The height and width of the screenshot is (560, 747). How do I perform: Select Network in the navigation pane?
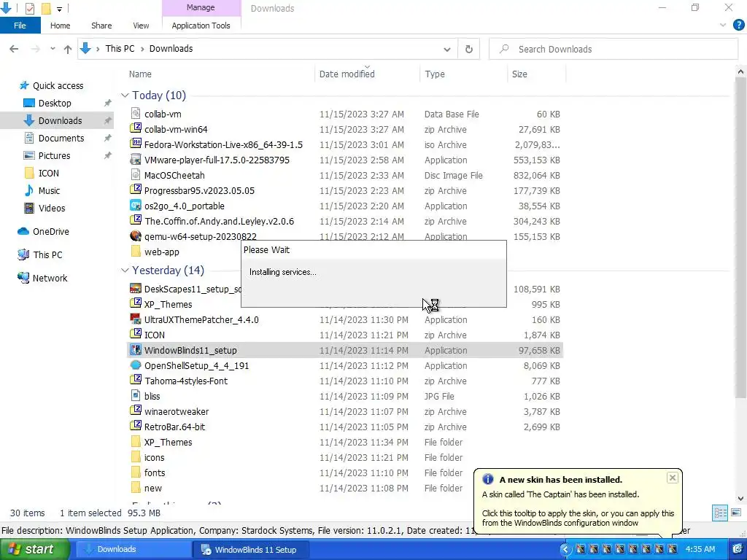pyautogui.click(x=50, y=278)
